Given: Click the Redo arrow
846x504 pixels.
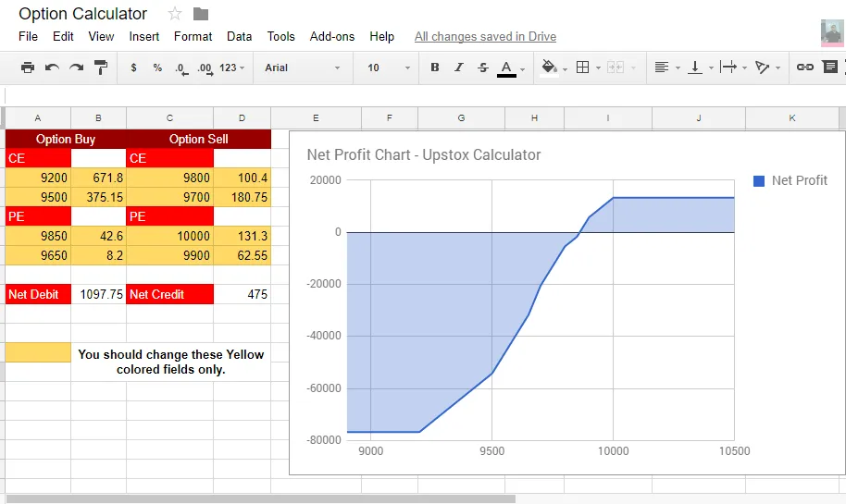Looking at the screenshot, I should click(76, 68).
